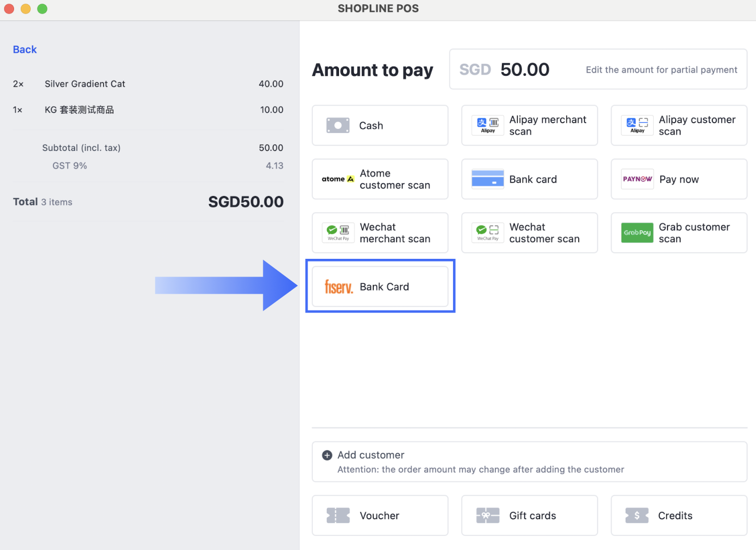756x550 pixels.
Task: Edit the amount for partial payment
Action: tap(661, 69)
